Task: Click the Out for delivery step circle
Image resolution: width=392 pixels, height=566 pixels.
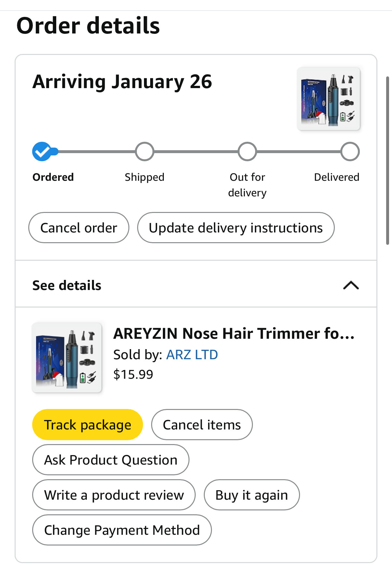Action: coord(247,151)
